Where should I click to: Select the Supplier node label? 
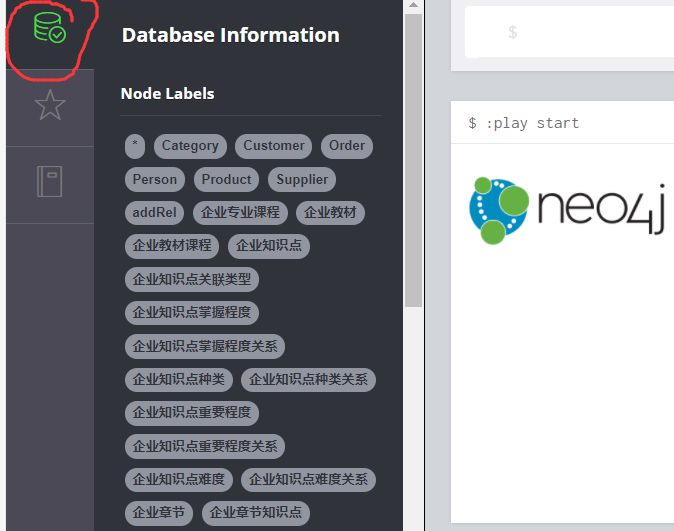tap(302, 179)
